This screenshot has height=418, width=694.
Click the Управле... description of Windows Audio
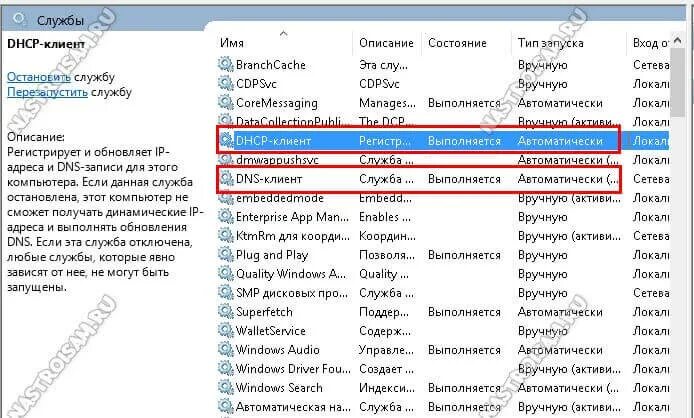pos(386,350)
